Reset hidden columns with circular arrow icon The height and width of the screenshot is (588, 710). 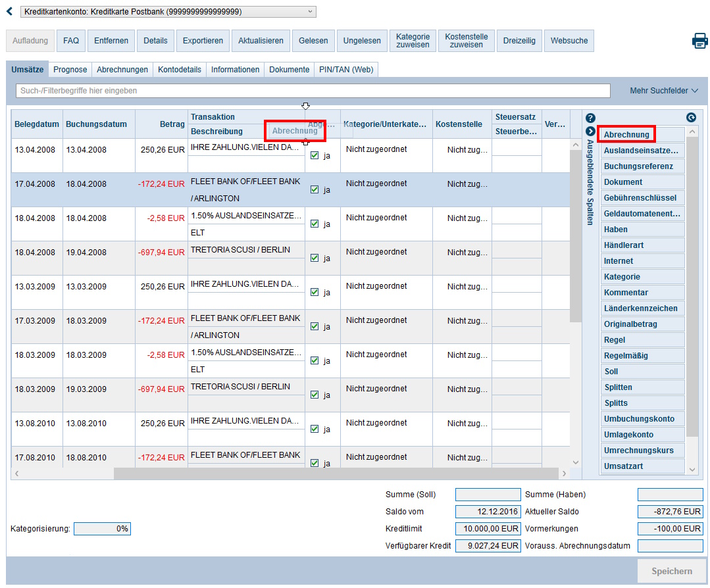pos(691,118)
